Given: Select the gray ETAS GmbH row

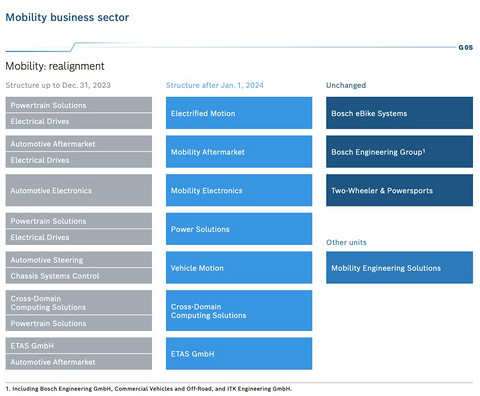Looking at the screenshot, I should coord(79,345).
